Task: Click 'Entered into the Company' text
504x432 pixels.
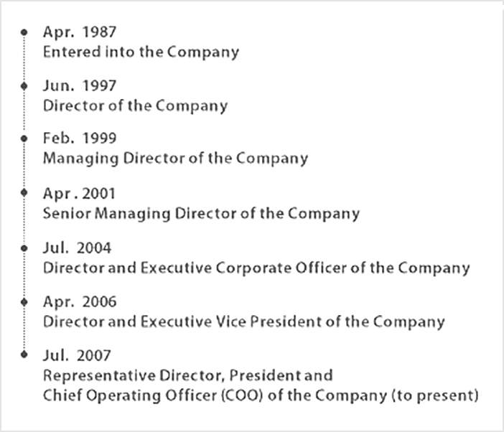Action: [141, 52]
